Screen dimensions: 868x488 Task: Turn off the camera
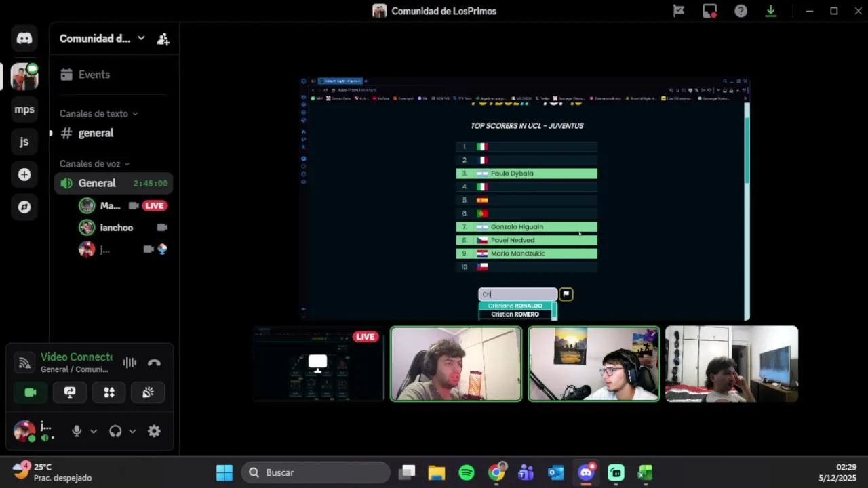31,392
